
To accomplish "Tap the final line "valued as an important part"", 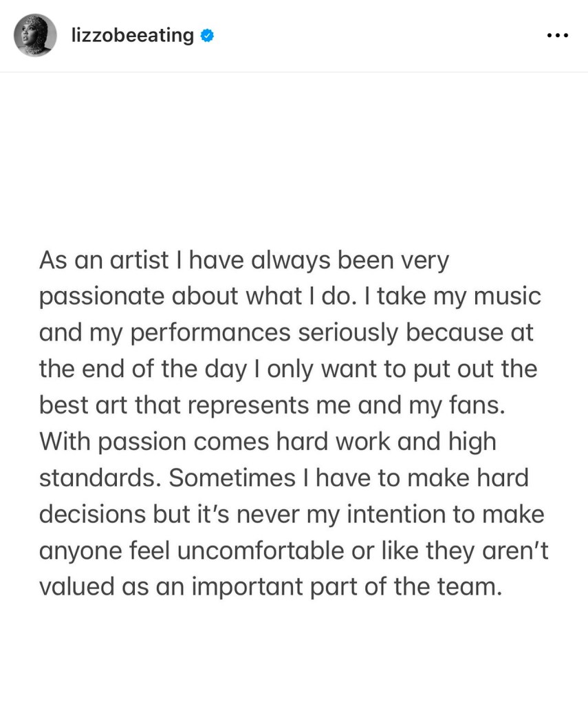I will 267,586.
